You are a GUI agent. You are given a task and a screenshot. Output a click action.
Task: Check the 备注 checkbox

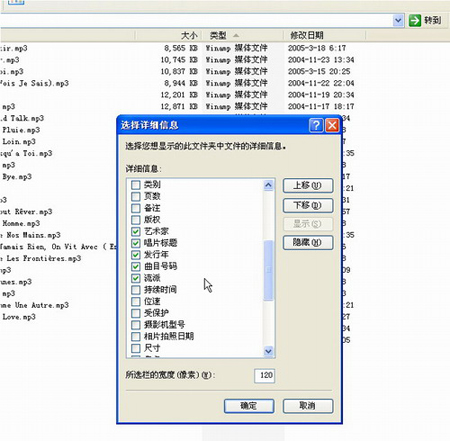click(136, 208)
